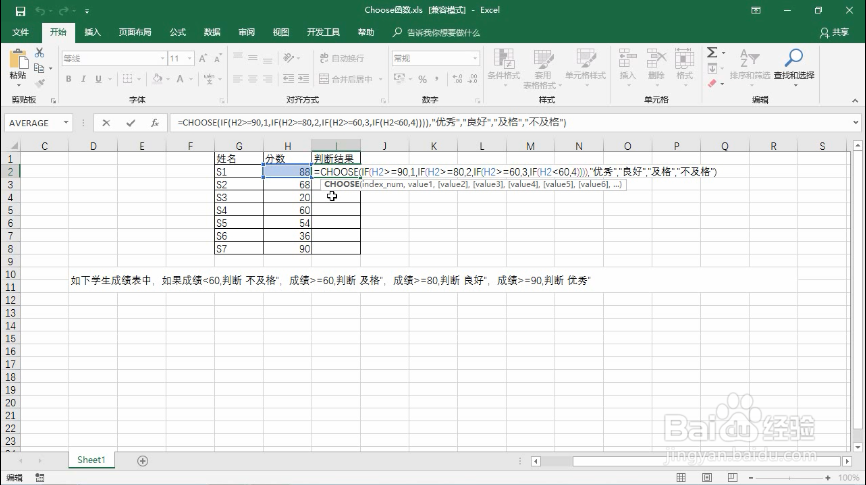866x485 pixels.
Task: Switch to the 数据 ribbon tab
Action: pyautogui.click(x=212, y=32)
